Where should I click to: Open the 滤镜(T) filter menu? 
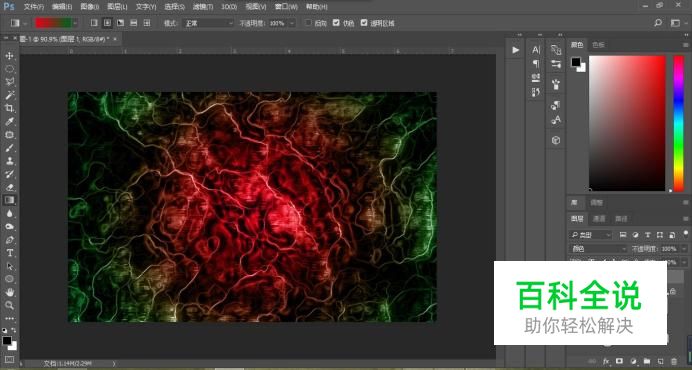point(203,7)
